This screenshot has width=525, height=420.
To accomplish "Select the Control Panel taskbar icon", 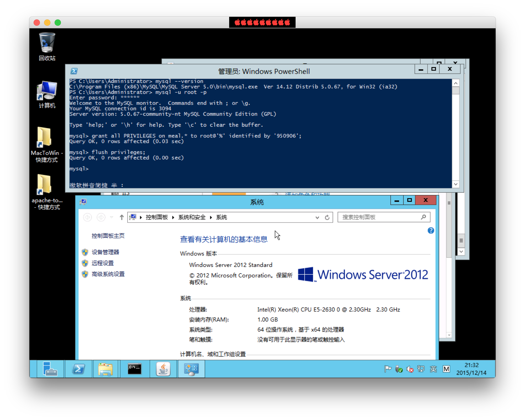I will (191, 369).
